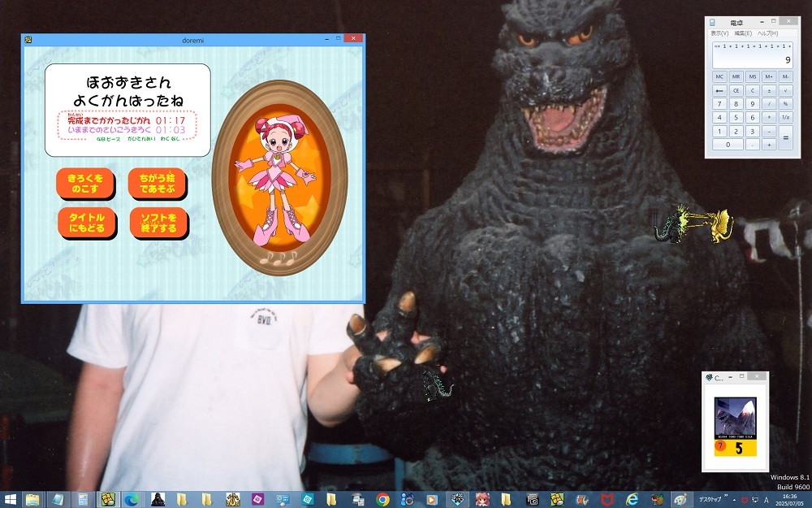Click digit 6 on the calculator
Viewport: 812px width, 508px height.
(x=753, y=117)
